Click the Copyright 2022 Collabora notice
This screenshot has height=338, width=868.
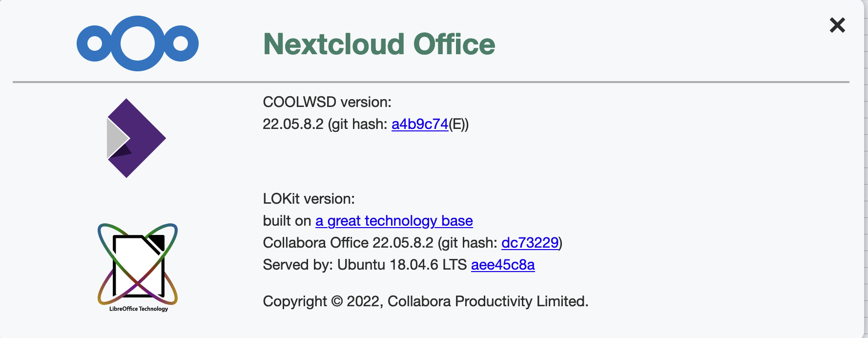pyautogui.click(x=425, y=301)
